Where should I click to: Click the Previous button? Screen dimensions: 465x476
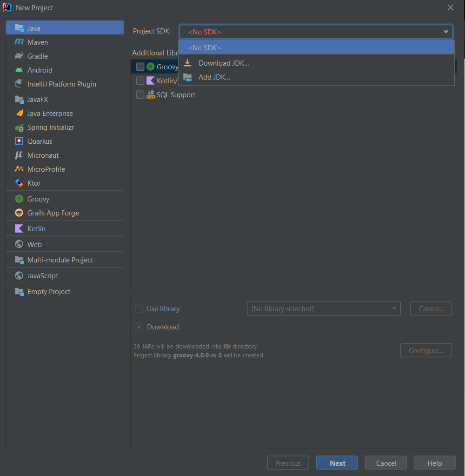pos(288,463)
